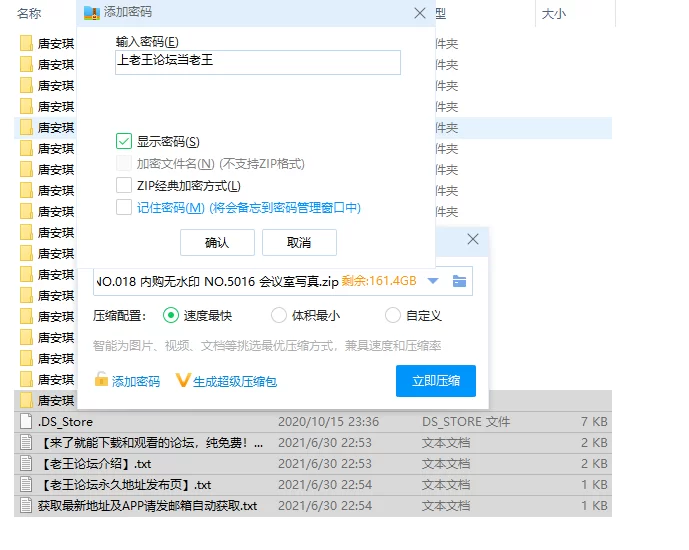The image size is (689, 550).
Task: Click 生成超级压缩包 link
Action: coord(235,381)
